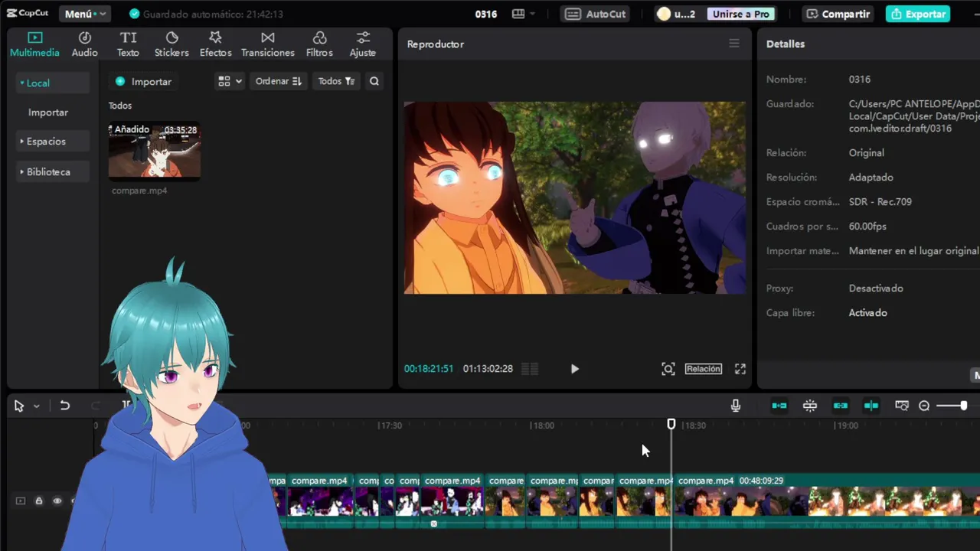Click the Exportar button

[x=918, y=14]
